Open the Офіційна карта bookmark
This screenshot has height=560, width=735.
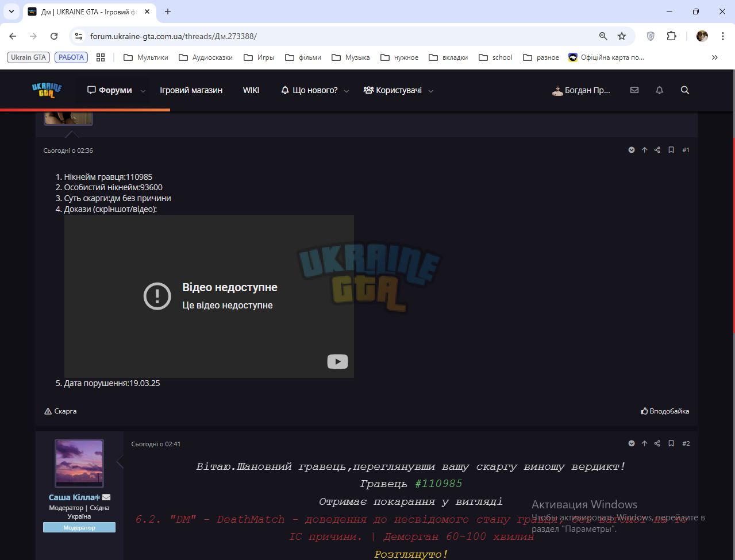[x=606, y=57]
